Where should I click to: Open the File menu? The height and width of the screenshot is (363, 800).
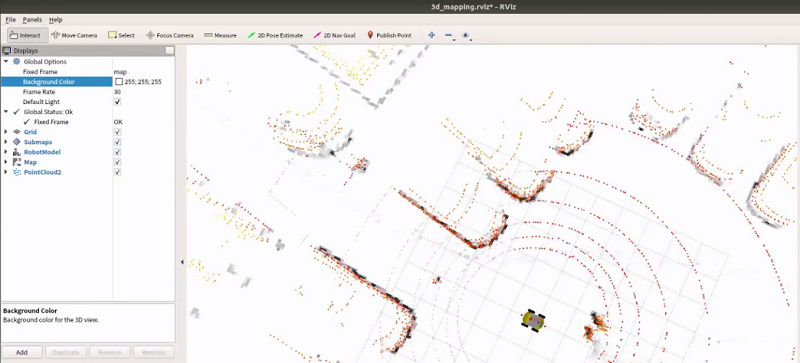coord(11,20)
